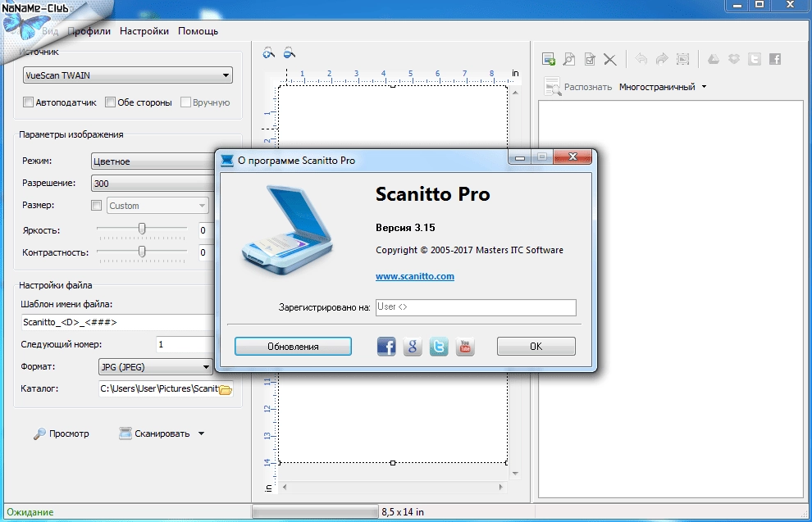Click the preview horizontal scroll left arrow

click(x=285, y=487)
